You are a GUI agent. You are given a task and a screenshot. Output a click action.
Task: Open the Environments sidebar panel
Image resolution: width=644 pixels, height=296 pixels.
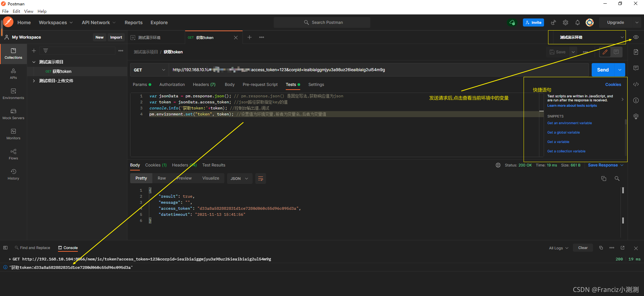[13, 94]
